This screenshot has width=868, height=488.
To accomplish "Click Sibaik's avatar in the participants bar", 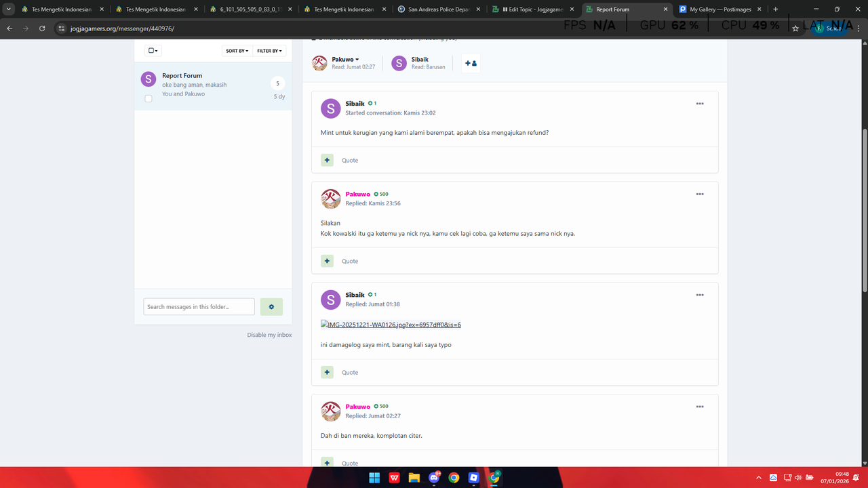I will 399,63.
